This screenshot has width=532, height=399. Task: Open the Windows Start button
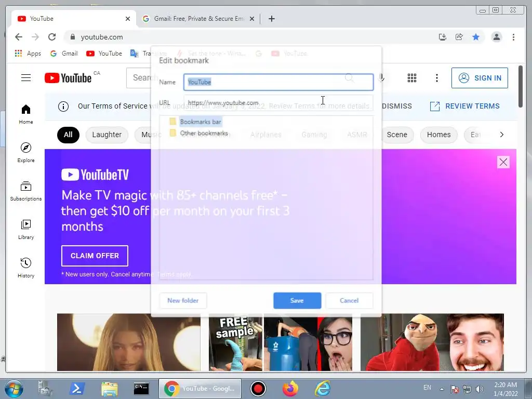coord(14,389)
